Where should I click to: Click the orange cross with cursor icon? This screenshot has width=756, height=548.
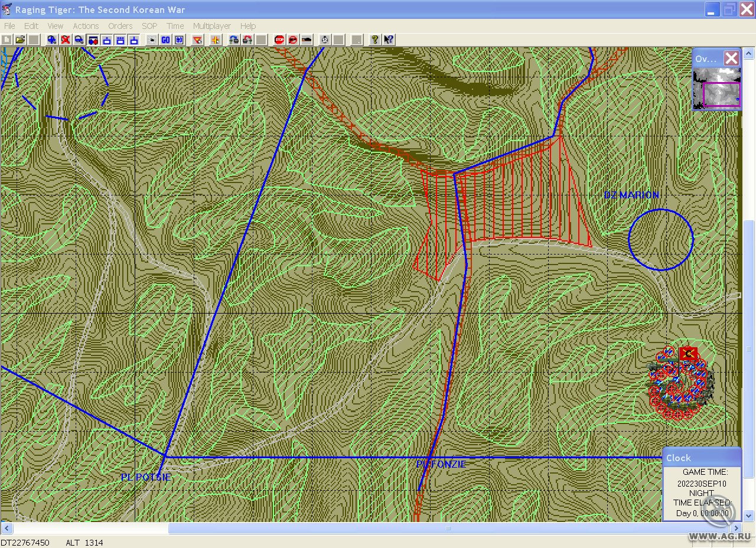coord(216,40)
